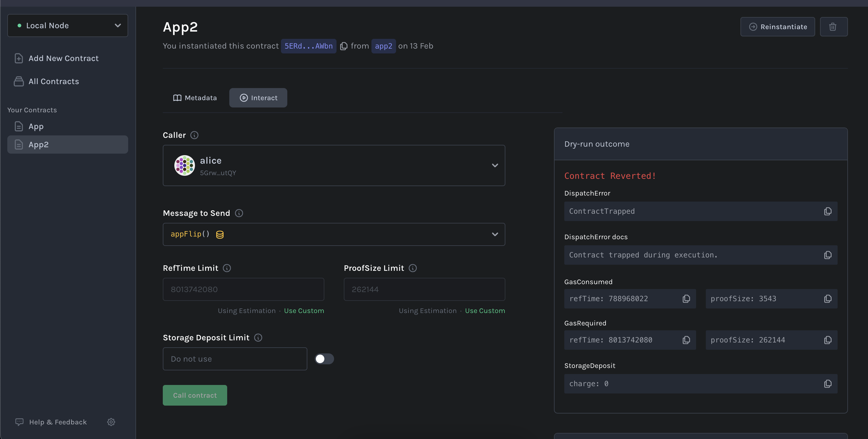Image resolution: width=868 pixels, height=439 pixels.
Task: Select App contract in sidebar
Action: coord(36,126)
